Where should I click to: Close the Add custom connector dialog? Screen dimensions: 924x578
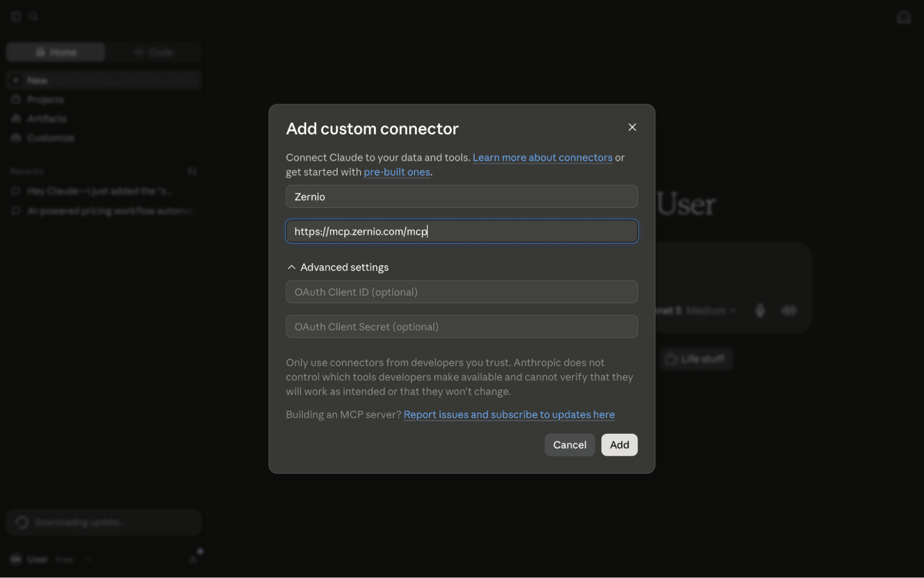(632, 127)
